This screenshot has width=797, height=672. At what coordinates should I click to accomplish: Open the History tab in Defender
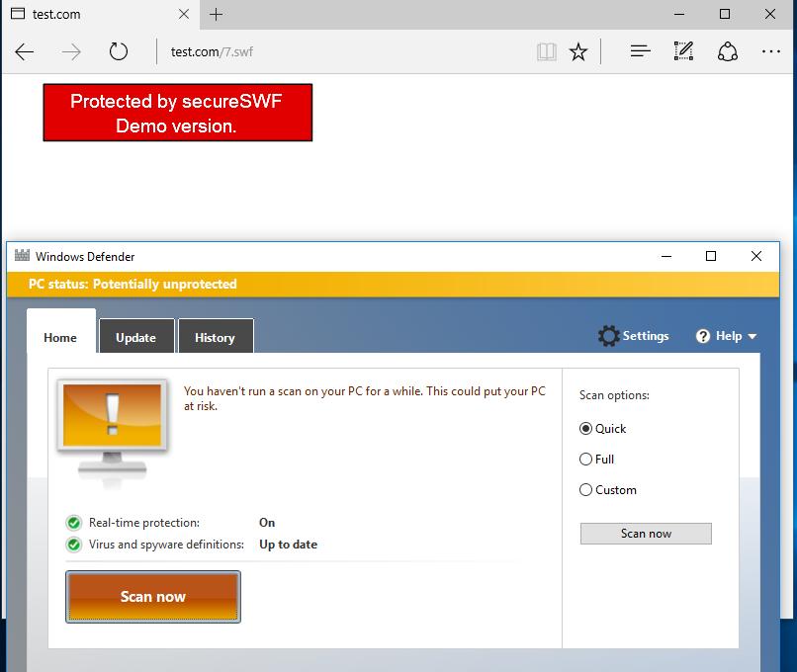point(216,336)
